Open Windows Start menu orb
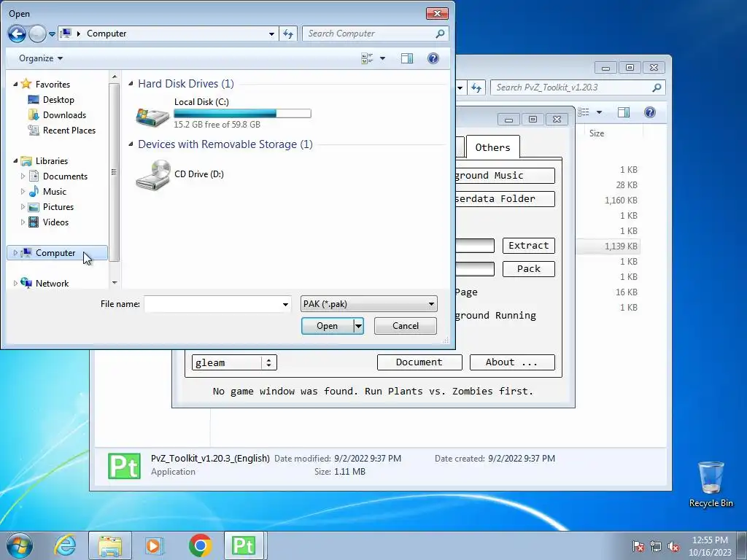This screenshot has height=560, width=747. tap(20, 545)
